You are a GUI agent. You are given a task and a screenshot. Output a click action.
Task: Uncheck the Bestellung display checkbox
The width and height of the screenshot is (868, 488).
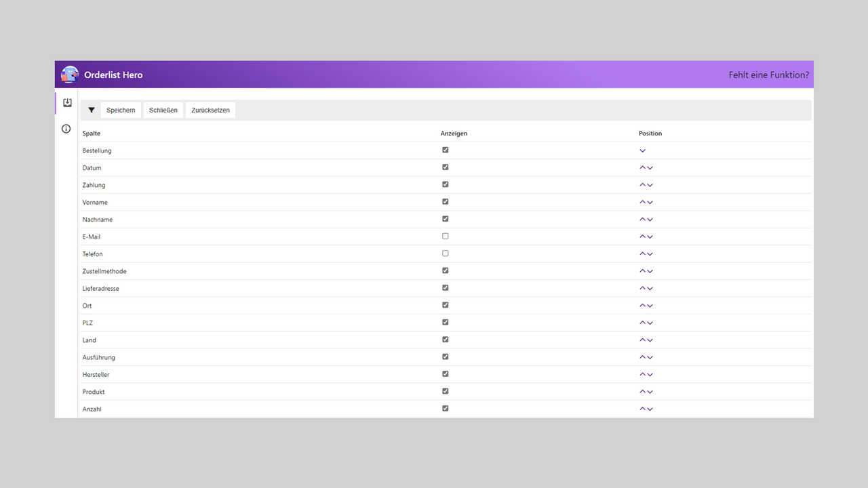tap(446, 150)
